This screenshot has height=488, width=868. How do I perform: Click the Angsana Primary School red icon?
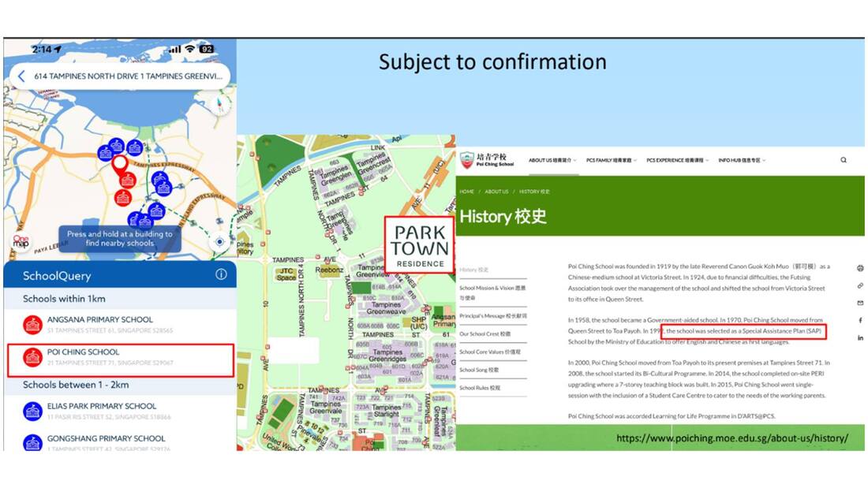(32, 325)
